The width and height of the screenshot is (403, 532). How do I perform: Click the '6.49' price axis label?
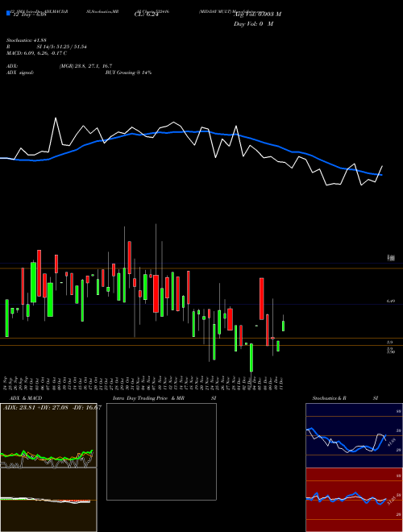click(390, 301)
